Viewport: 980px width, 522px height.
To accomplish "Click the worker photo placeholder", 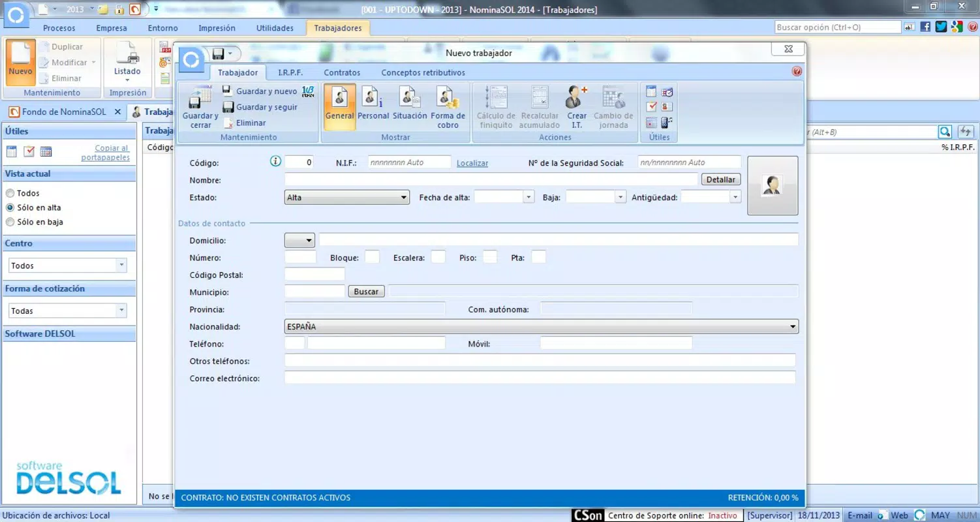I will pos(773,185).
